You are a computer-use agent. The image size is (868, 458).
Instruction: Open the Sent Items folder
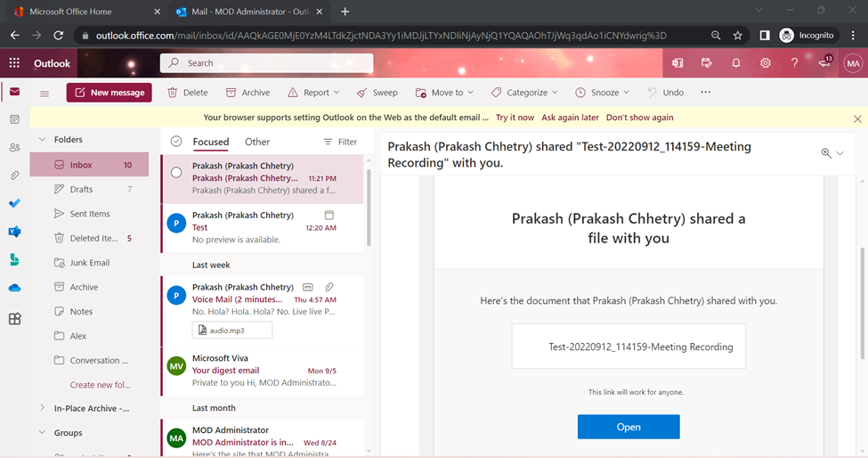coord(89,213)
